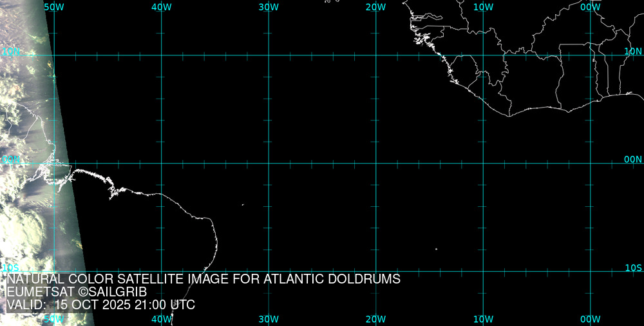Click the small island east of 20W
Viewport: 644px width, 326px height.
pyautogui.click(x=436, y=249)
